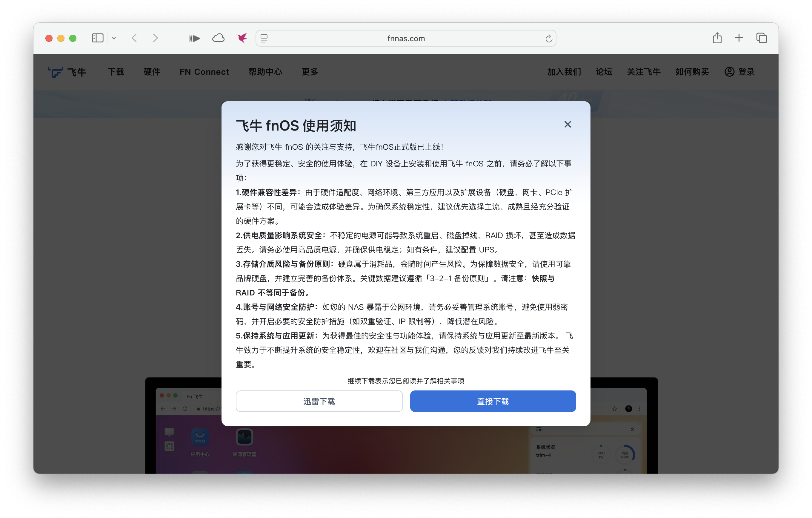Close the fnOS usage notice dialog
This screenshot has height=518, width=812.
(x=568, y=124)
